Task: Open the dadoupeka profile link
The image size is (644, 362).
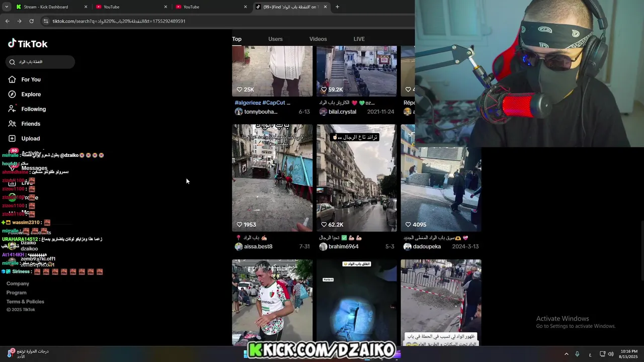Action: coord(427,246)
